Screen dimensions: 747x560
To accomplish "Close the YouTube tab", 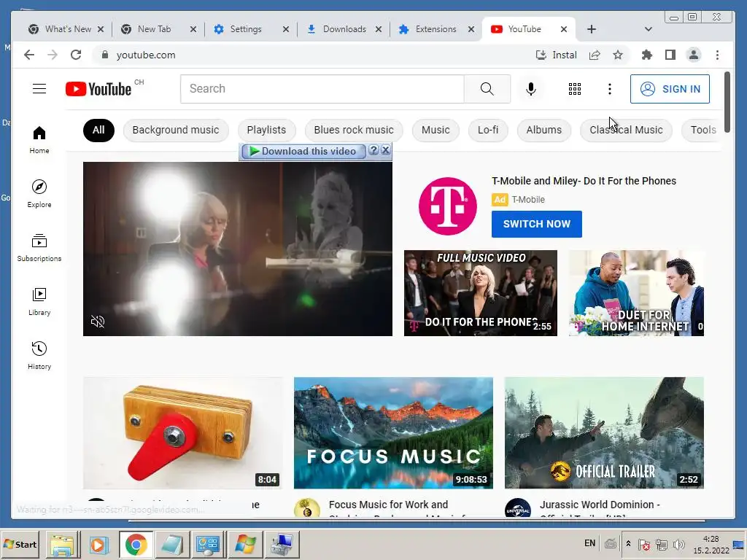I will point(564,29).
